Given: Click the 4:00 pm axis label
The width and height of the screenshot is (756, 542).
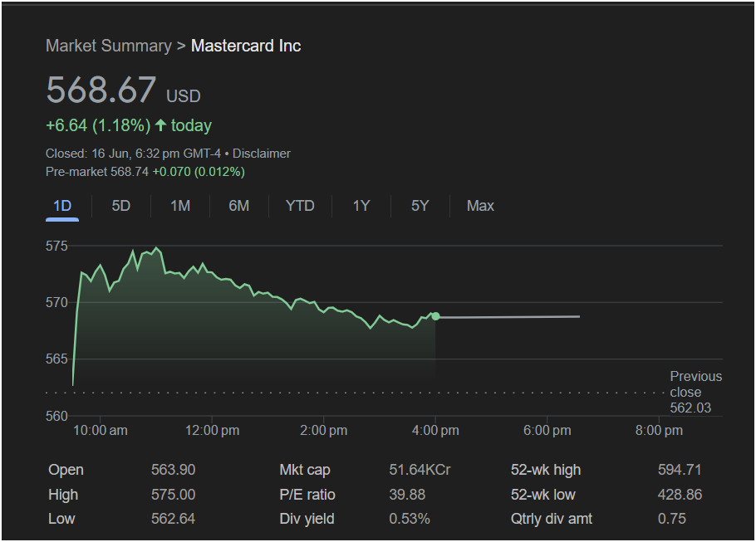Looking at the screenshot, I should (435, 430).
